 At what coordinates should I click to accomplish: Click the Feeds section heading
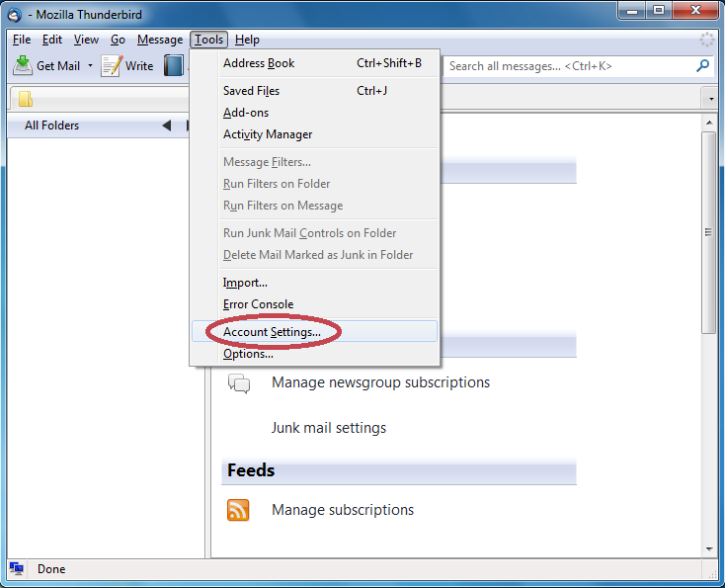pyautogui.click(x=251, y=470)
